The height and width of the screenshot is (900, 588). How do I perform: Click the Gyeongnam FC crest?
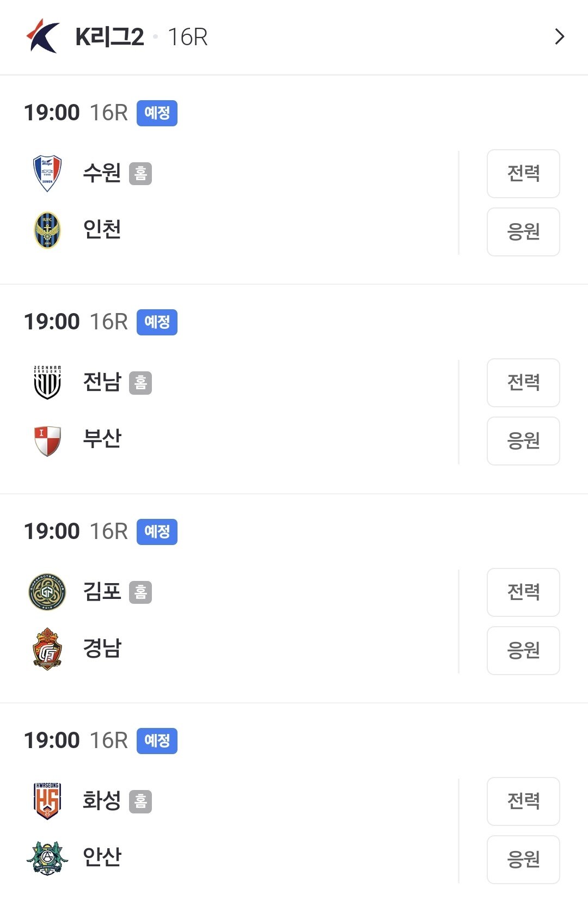point(47,648)
